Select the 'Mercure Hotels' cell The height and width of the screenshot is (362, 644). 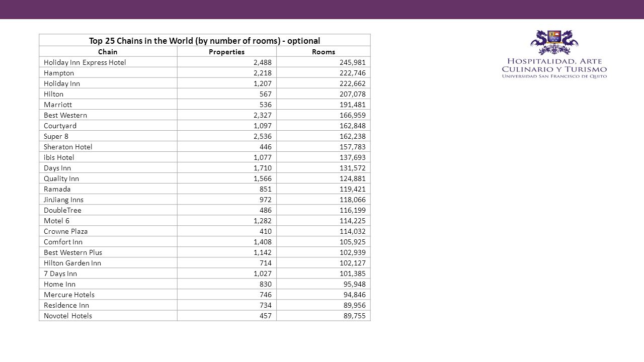pos(108,295)
